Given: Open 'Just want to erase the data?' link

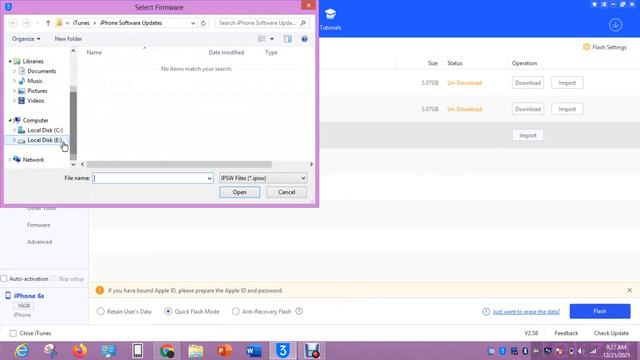Looking at the screenshot, I should click(x=526, y=311).
